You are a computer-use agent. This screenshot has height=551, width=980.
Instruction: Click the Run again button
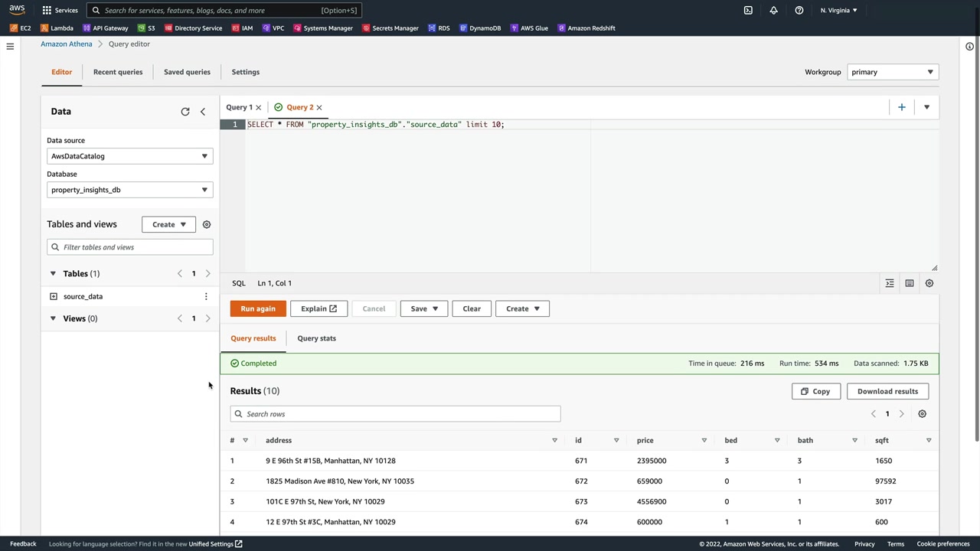[258, 308]
